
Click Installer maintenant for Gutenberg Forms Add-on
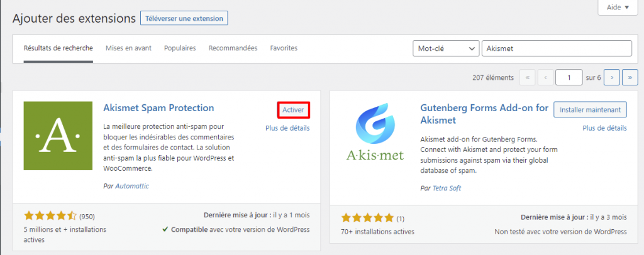(590, 109)
